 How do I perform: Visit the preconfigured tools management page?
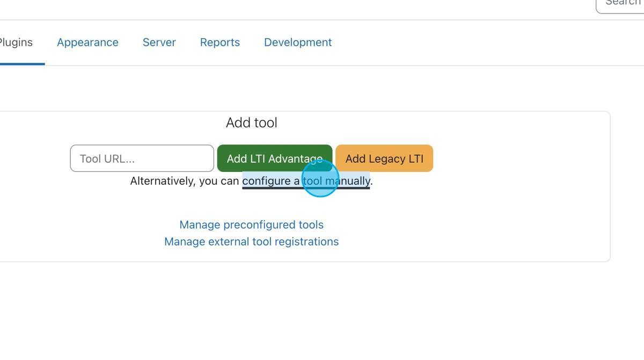pos(251,225)
